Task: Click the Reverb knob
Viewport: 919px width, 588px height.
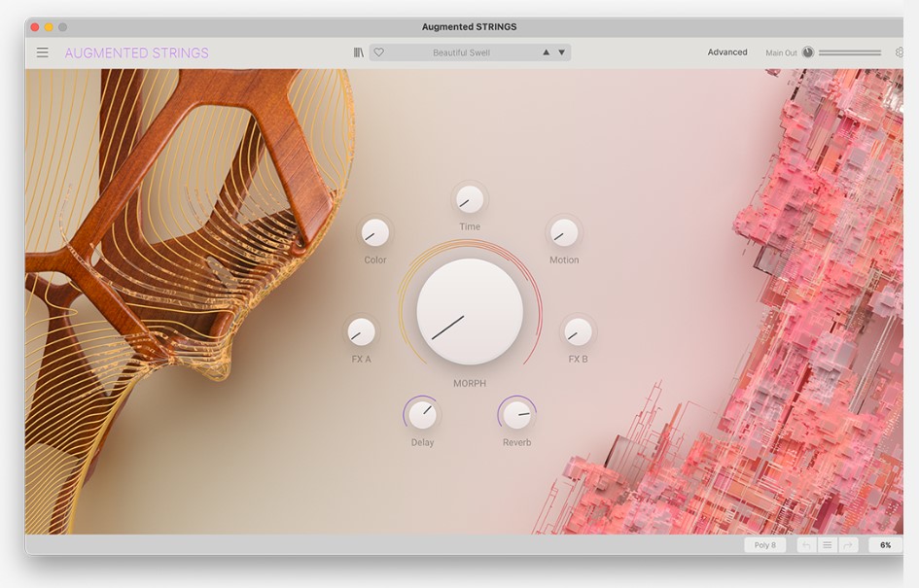Action: click(517, 415)
